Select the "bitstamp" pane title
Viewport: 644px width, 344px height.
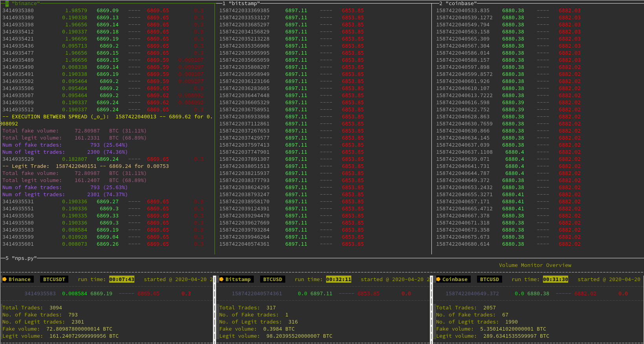[x=244, y=4]
